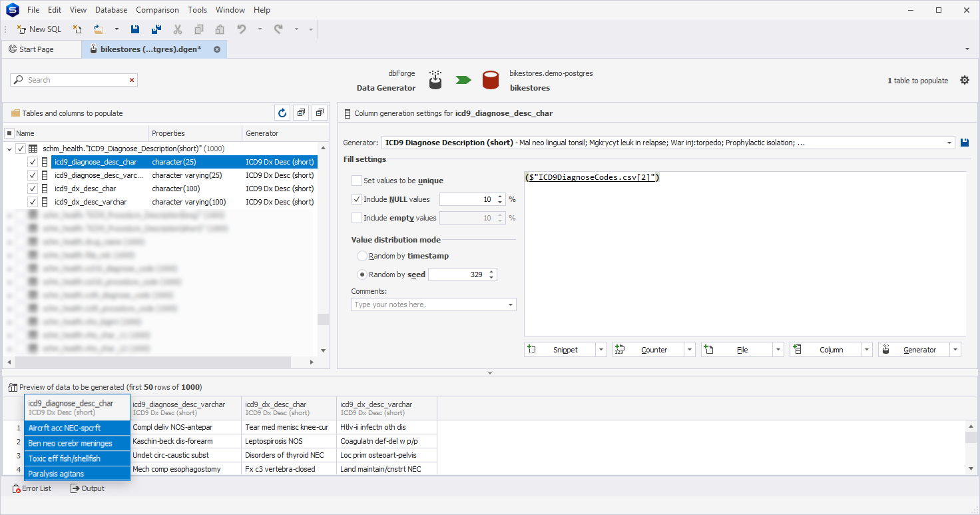
Task: Uncheck the ICD9_Diagnose_Description(short) table checkbox
Action: (x=21, y=149)
